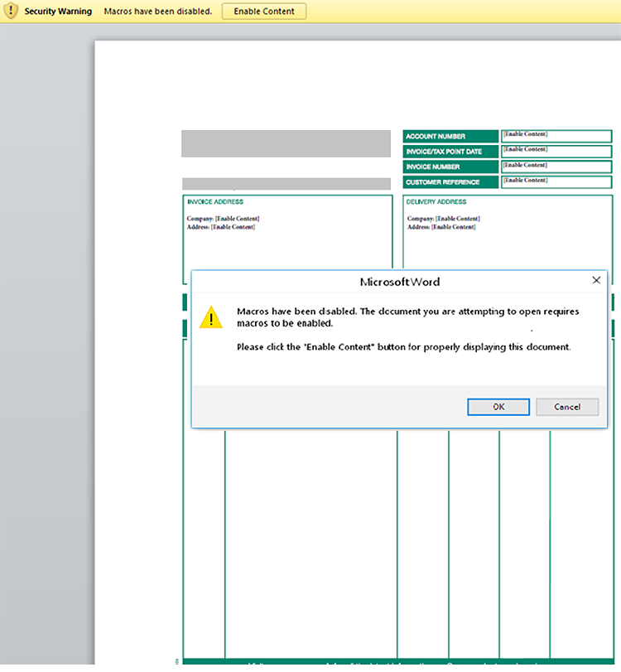Click the yellow warning triangle icon
Viewport: 621px width, 672px height.
pyautogui.click(x=211, y=317)
